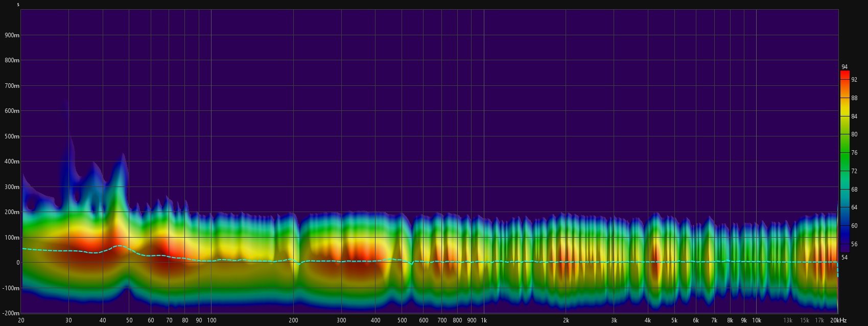
Task: Click the 800m time-axis label
Action: pyautogui.click(x=12, y=60)
